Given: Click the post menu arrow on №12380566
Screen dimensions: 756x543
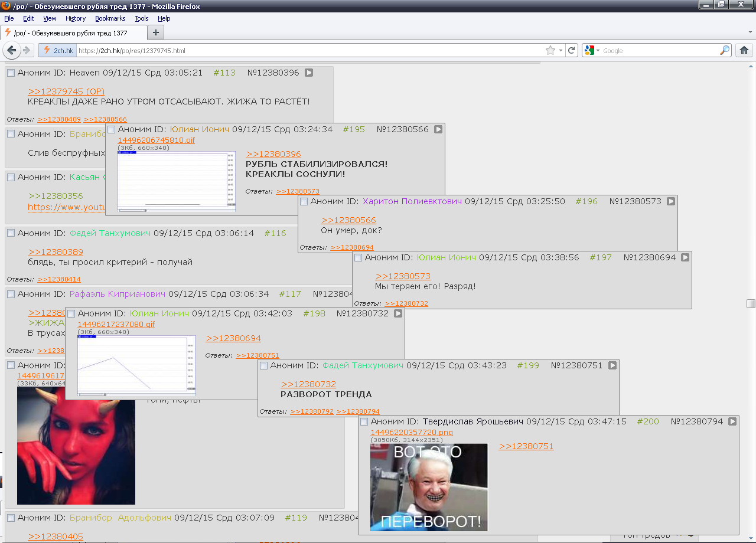Looking at the screenshot, I should pos(438,129).
